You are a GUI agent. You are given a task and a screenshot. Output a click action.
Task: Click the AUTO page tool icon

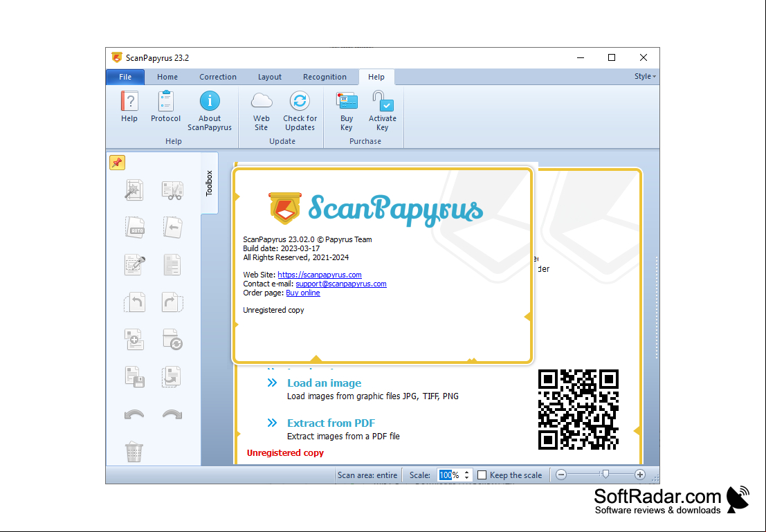[x=135, y=228]
